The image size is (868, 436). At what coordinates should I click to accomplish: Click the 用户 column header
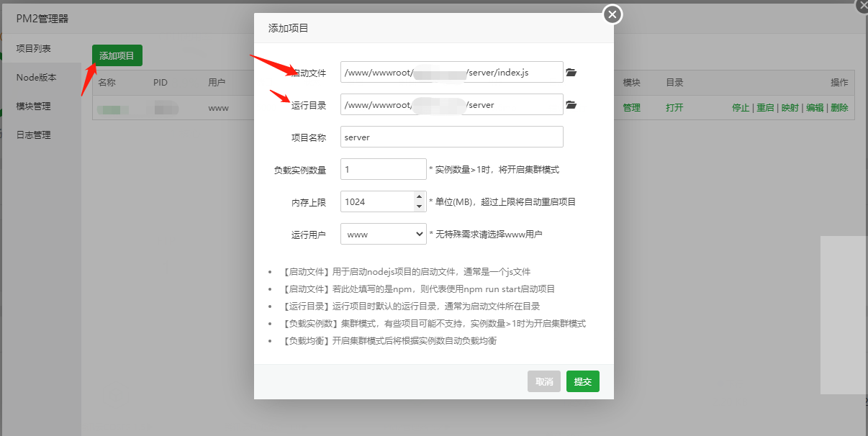click(x=217, y=83)
